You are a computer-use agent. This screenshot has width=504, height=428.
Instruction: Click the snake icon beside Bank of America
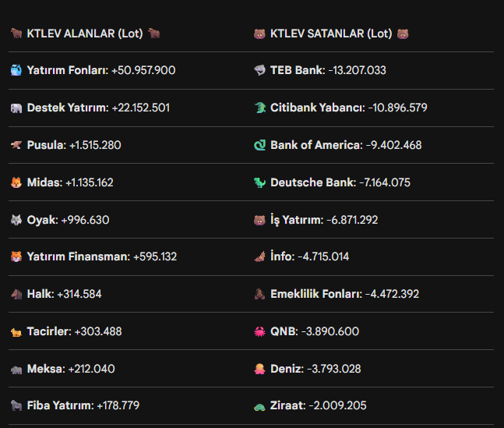click(x=260, y=145)
